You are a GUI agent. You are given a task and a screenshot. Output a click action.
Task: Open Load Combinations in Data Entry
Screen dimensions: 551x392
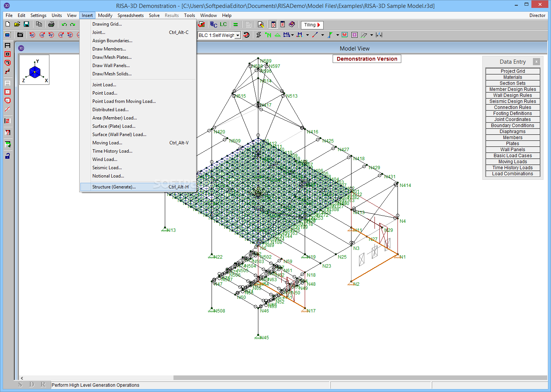(513, 174)
